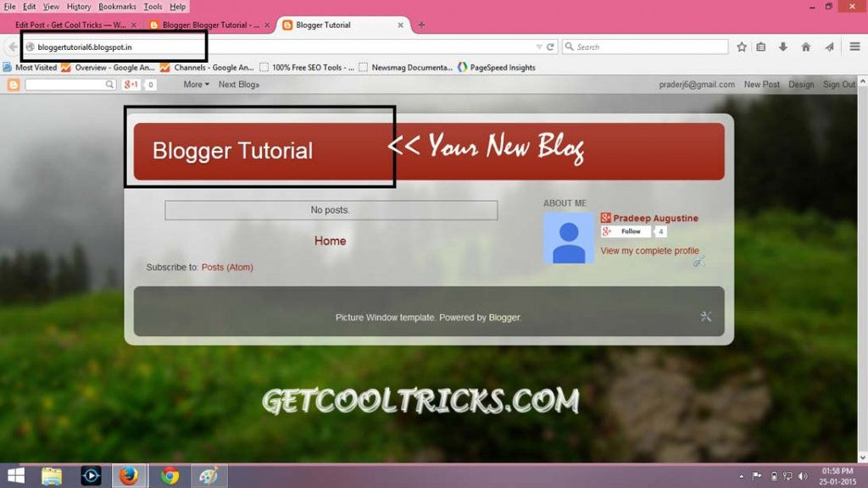Click the footer widget edit wrench icon
868x488 pixels.
706,317
